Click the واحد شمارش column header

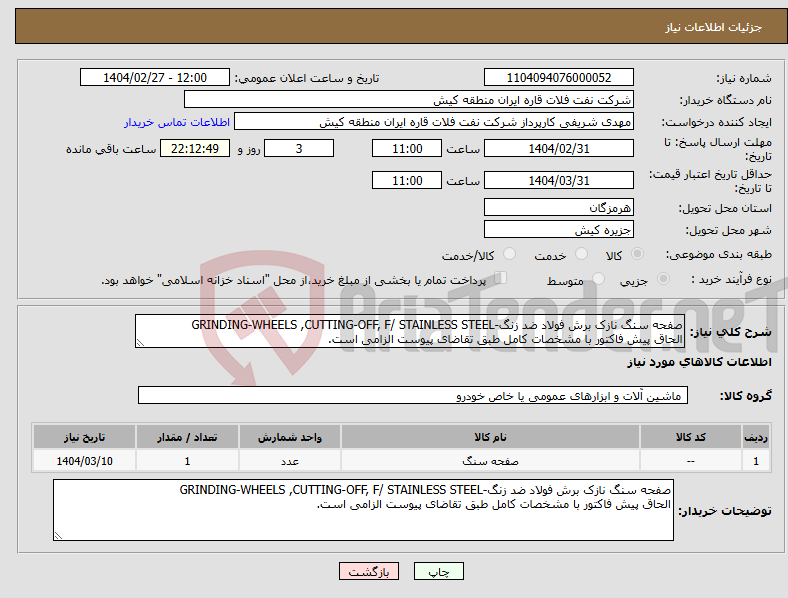tap(290, 437)
